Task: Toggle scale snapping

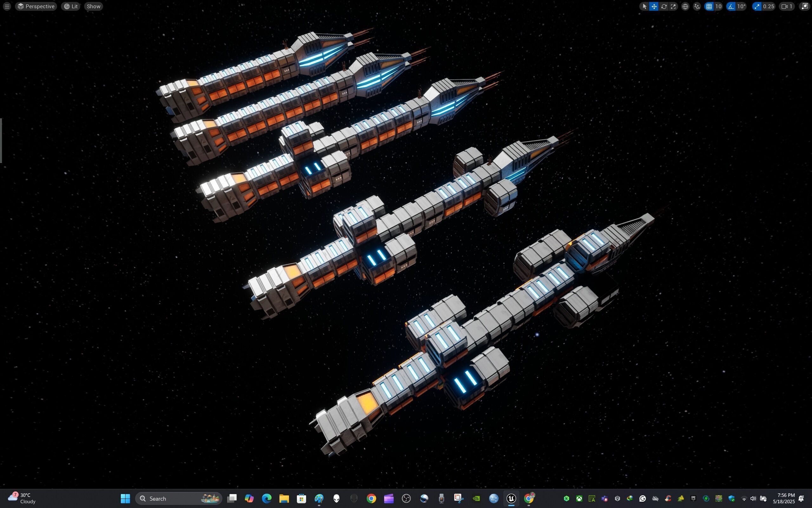Action: coord(756,6)
